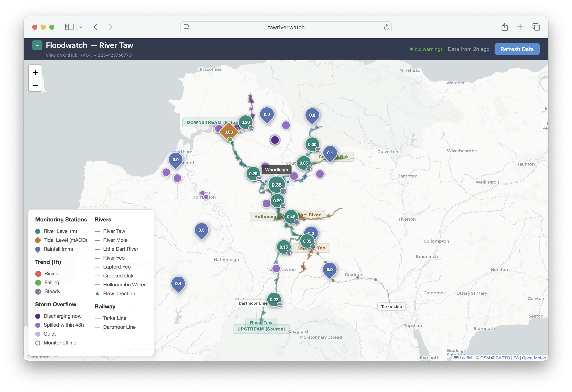
Task: Open the EA attribution link
Action: point(516,358)
